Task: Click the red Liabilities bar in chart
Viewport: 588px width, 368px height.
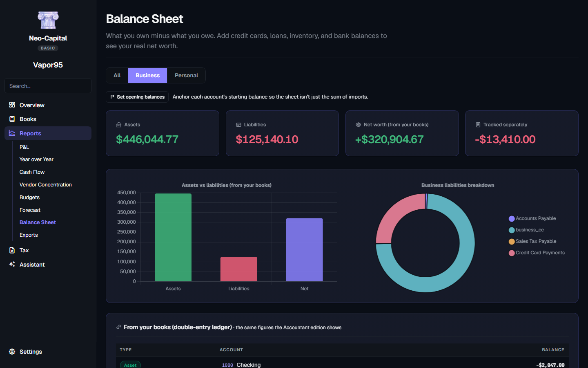Action: coord(239,269)
